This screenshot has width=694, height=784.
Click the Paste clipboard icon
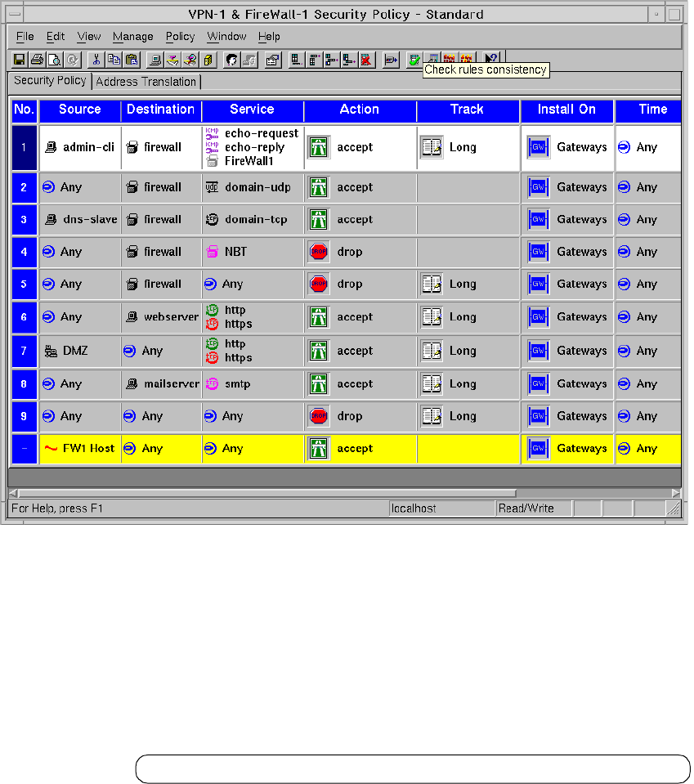click(x=132, y=60)
